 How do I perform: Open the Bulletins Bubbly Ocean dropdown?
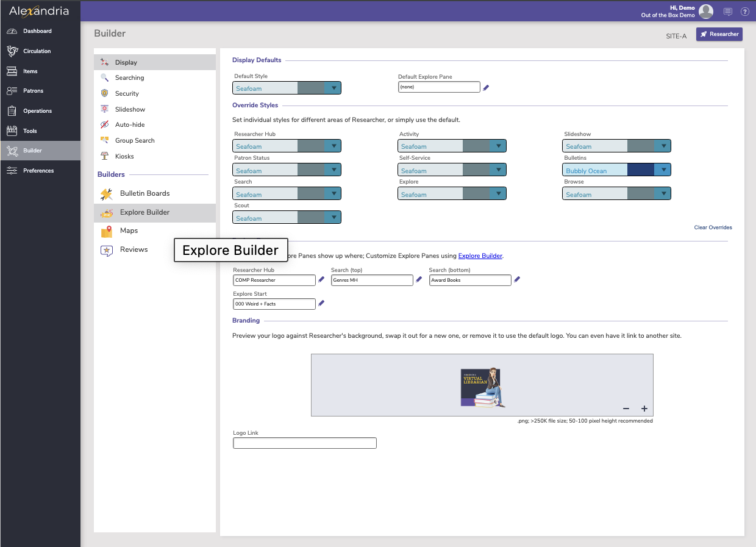616,170
